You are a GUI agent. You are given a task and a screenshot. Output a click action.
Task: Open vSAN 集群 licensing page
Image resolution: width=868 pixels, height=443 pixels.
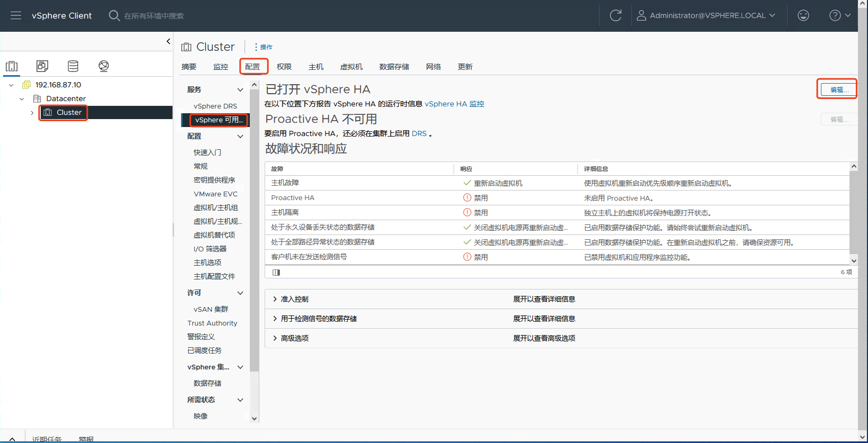pyautogui.click(x=211, y=309)
